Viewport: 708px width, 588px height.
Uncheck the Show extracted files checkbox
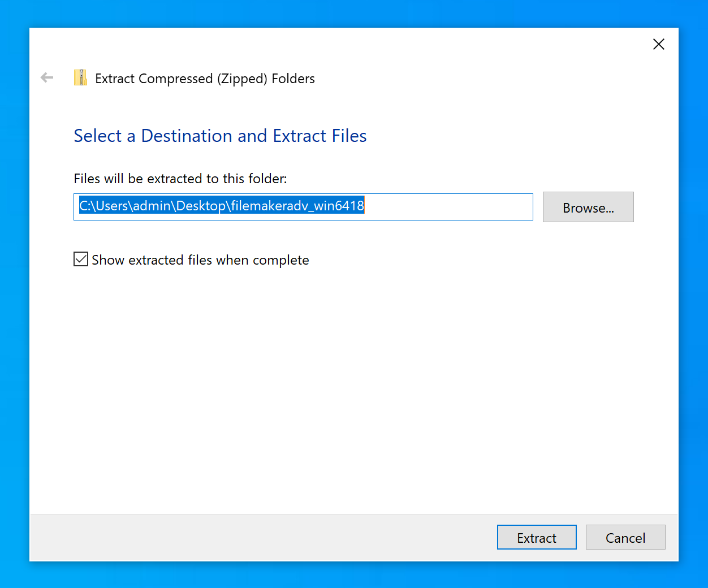81,260
